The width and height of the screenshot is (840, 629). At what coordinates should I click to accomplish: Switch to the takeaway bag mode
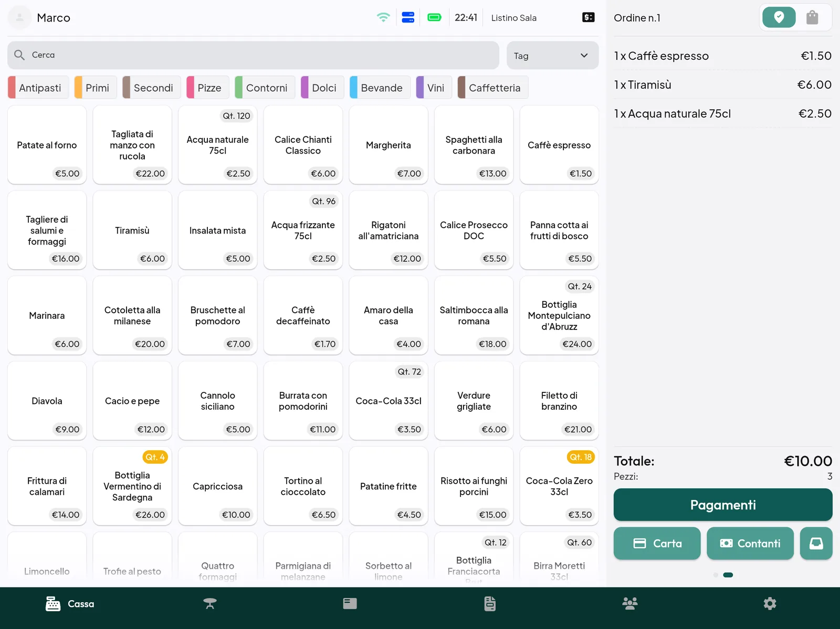[x=812, y=17]
